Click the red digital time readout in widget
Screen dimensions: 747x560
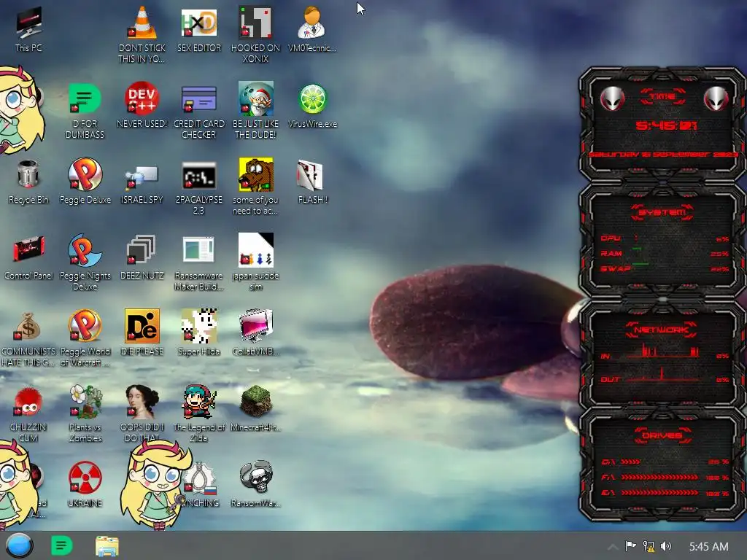click(x=666, y=125)
